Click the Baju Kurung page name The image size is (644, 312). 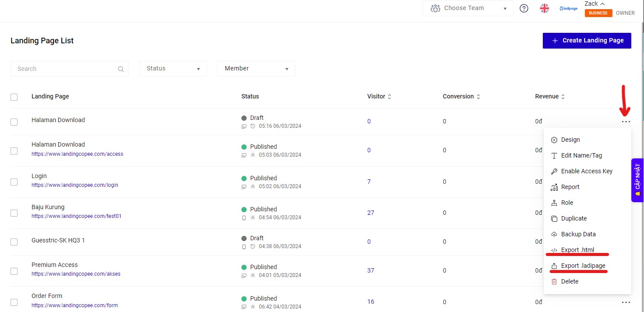click(48, 207)
